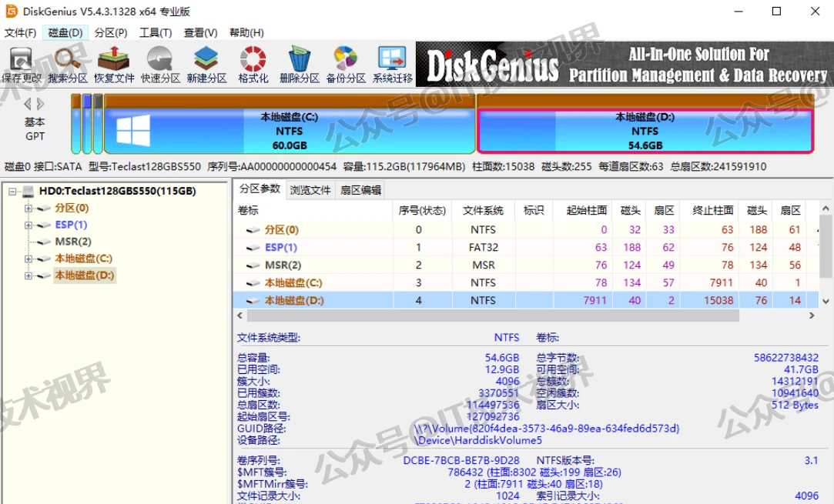
Task: Open the 分区(P) menu
Action: pyautogui.click(x=111, y=33)
